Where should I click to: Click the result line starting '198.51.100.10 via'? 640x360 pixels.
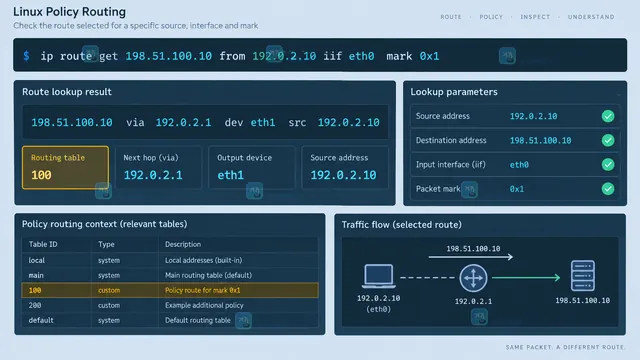(x=205, y=122)
